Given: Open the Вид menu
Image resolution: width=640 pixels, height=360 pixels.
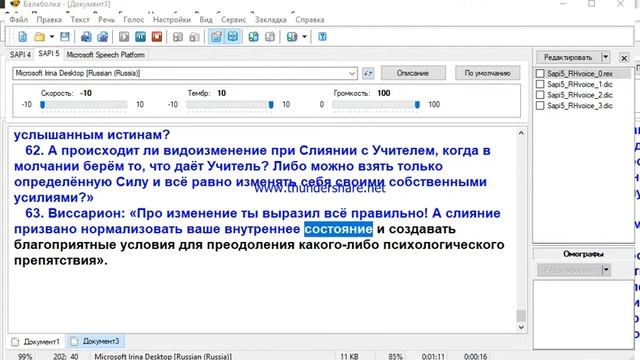Looking at the screenshot, I should click(206, 20).
